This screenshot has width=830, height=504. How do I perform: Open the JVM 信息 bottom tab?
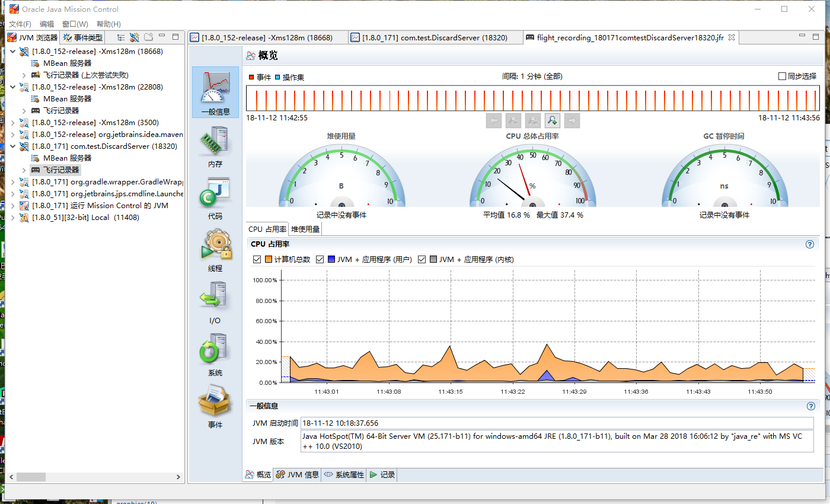[x=298, y=475]
